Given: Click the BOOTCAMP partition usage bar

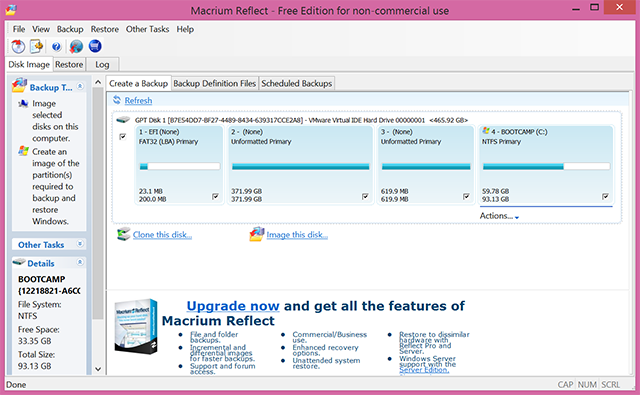Looking at the screenshot, I should [546, 166].
